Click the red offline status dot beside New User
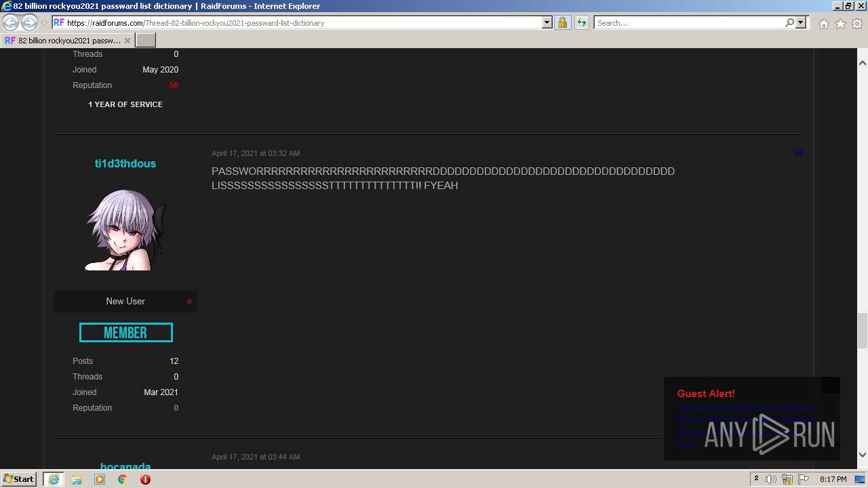Image resolution: width=868 pixels, height=488 pixels. [x=189, y=302]
